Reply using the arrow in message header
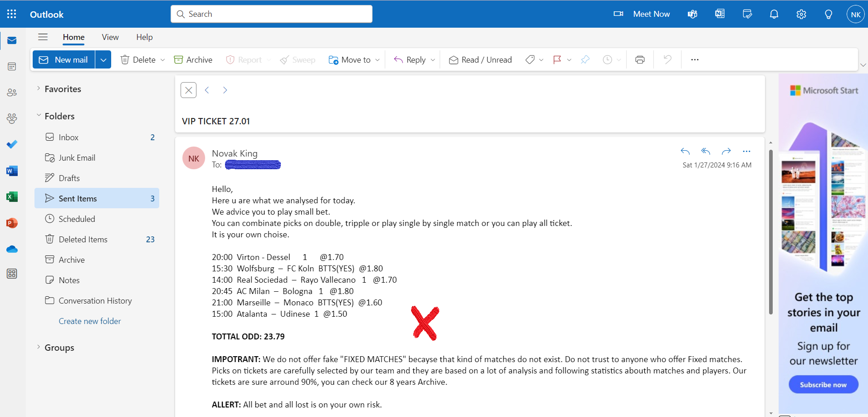Viewport: 868px width, 417px height. click(x=685, y=151)
